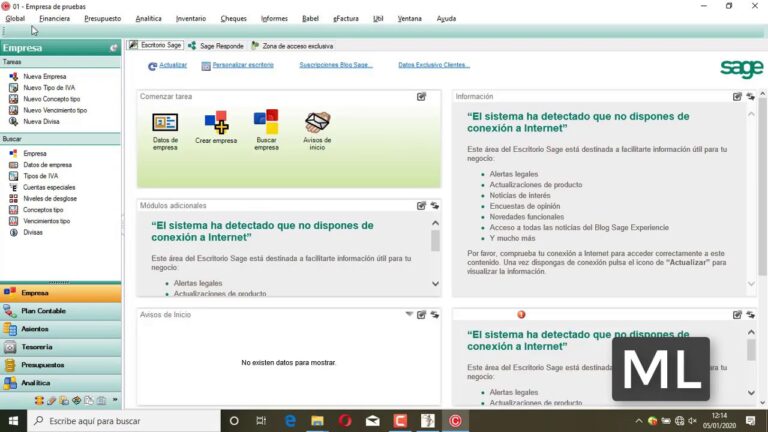Open the Ayuda menu
This screenshot has height=432, width=768.
tap(446, 19)
